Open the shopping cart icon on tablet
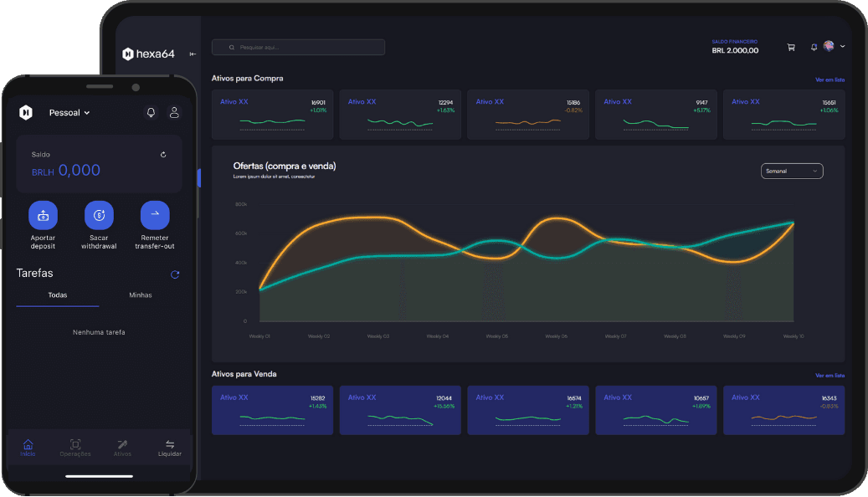The width and height of the screenshot is (868, 497). coord(790,48)
